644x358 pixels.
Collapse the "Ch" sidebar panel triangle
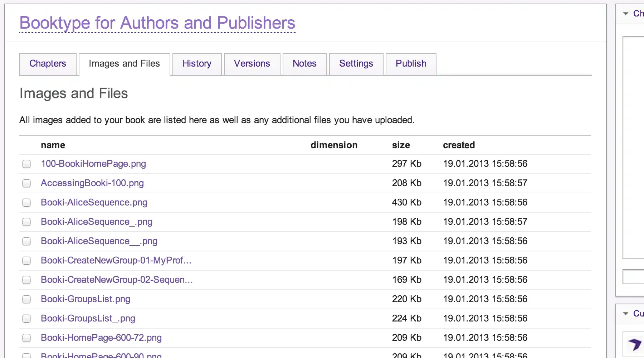tap(626, 14)
